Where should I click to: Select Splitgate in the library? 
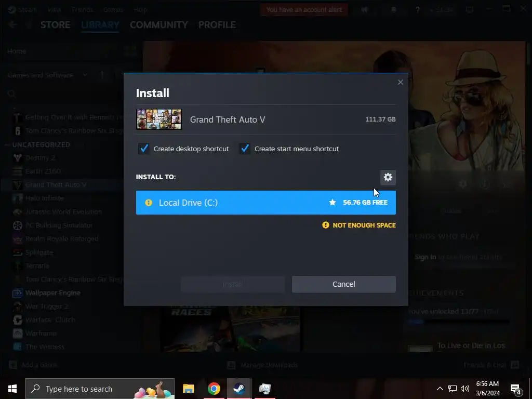click(39, 252)
